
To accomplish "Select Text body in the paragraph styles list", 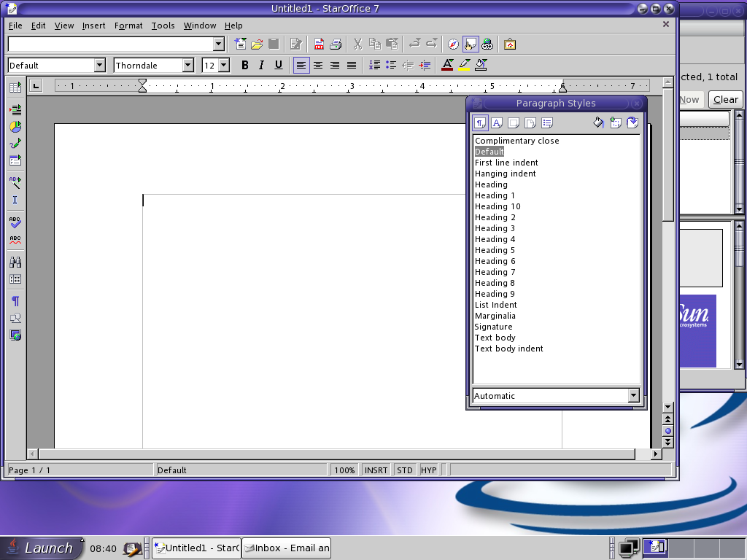I will click(495, 338).
